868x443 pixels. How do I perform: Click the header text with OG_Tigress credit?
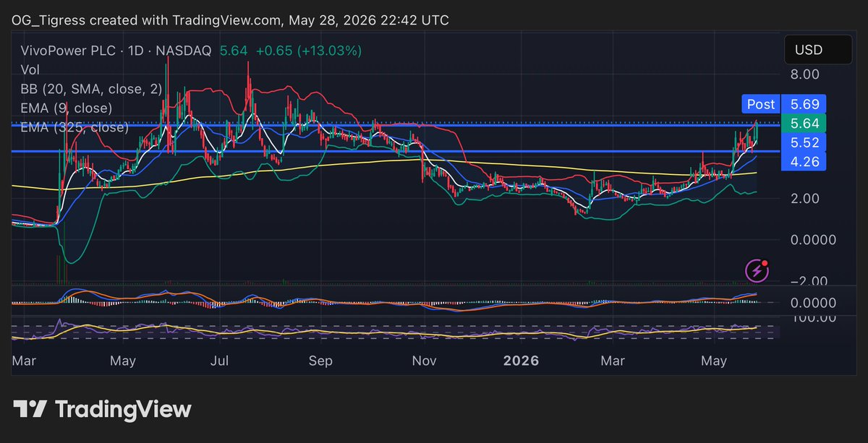tap(230, 20)
